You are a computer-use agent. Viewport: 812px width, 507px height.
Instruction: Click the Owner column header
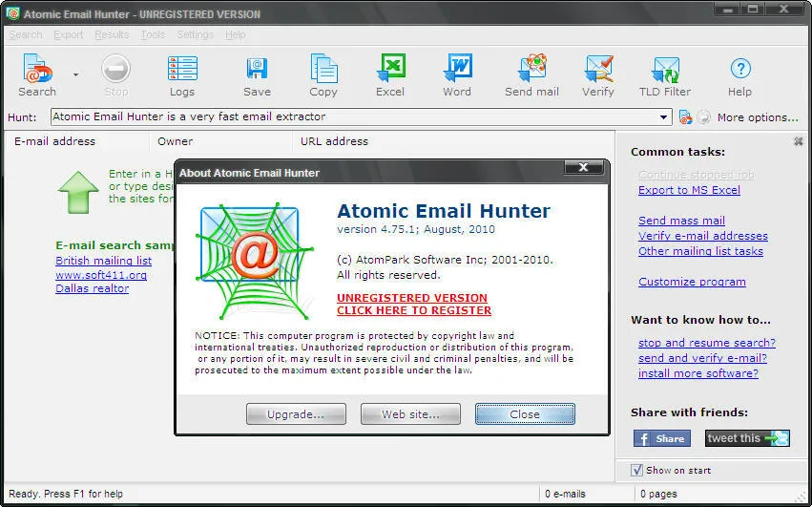[x=221, y=141]
